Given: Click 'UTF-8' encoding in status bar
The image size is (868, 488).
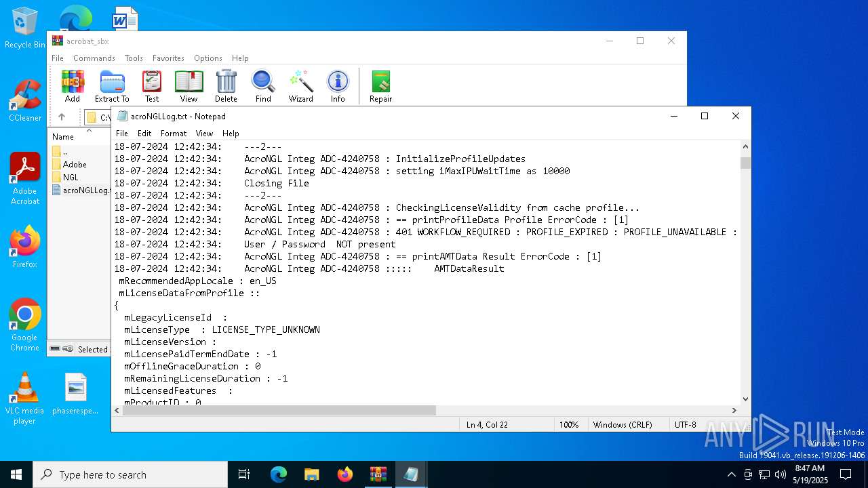Looking at the screenshot, I should click(x=685, y=425).
